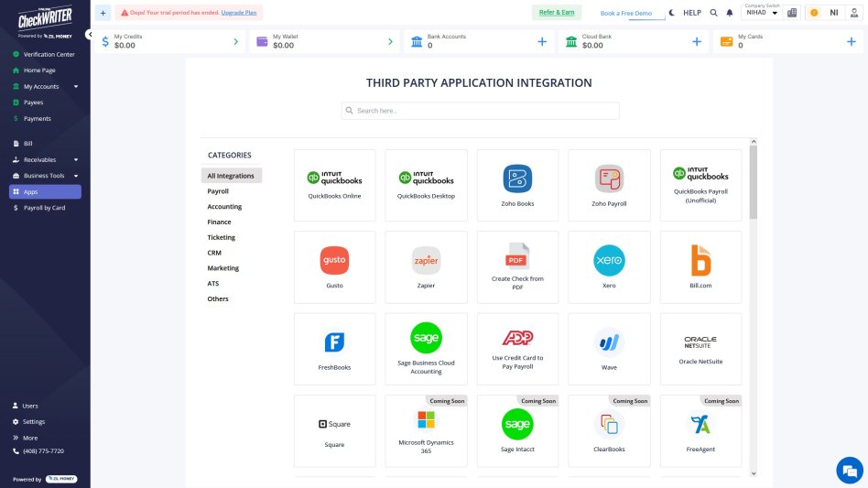Select the Zoho Payroll integration icon

tap(609, 179)
